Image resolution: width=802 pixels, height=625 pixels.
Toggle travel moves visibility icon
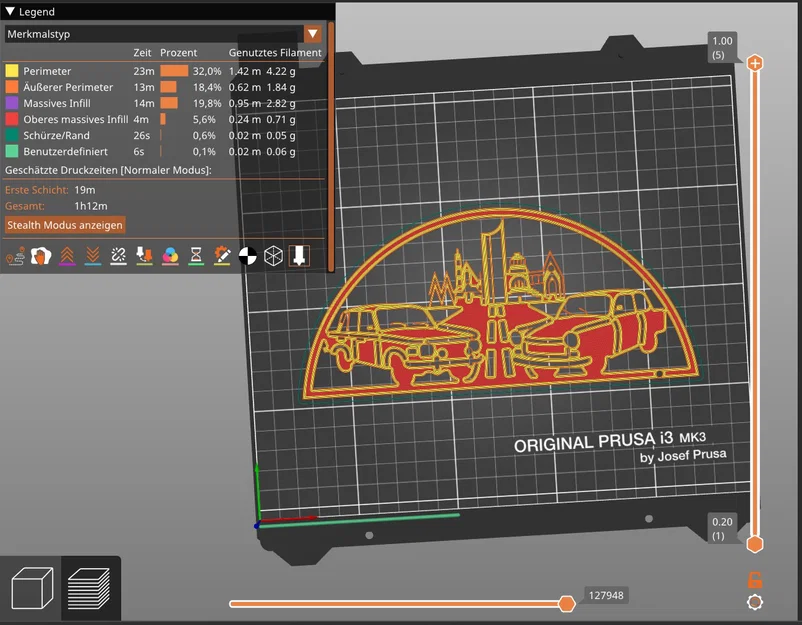[x=15, y=257]
